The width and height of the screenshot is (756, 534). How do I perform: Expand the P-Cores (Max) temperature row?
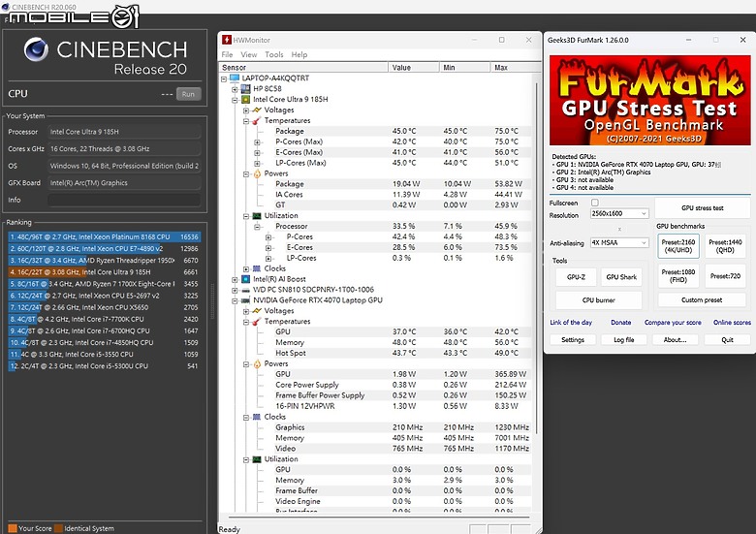coord(257,142)
